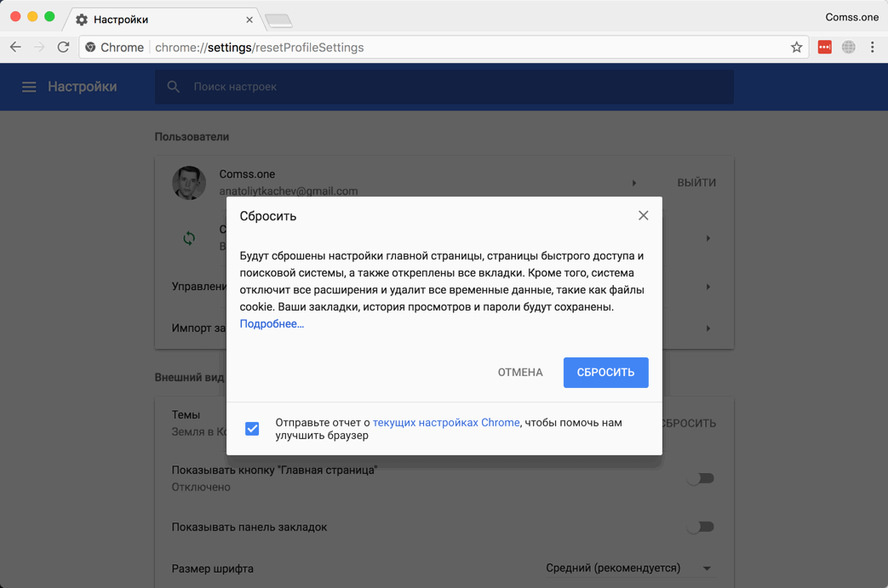Click the Сбросить dialog title
The width and height of the screenshot is (888, 588).
(268, 216)
